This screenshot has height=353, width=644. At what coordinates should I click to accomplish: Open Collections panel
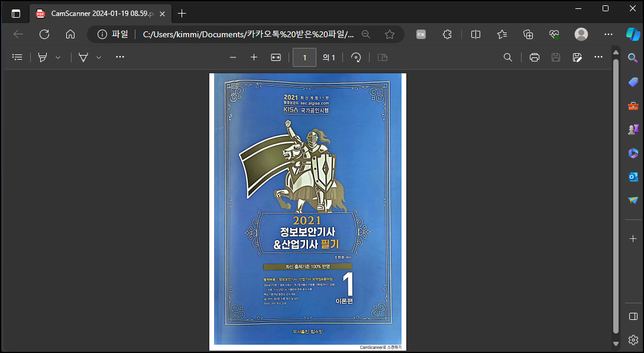tap(528, 34)
